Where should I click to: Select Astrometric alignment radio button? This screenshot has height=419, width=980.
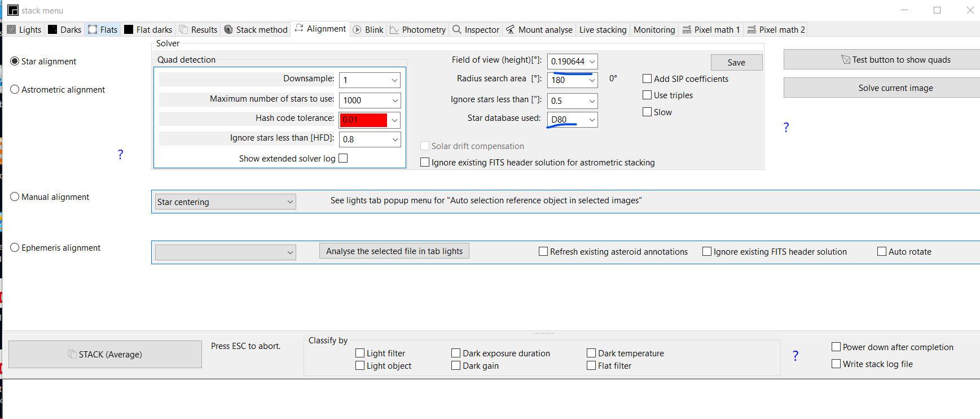pyautogui.click(x=15, y=89)
